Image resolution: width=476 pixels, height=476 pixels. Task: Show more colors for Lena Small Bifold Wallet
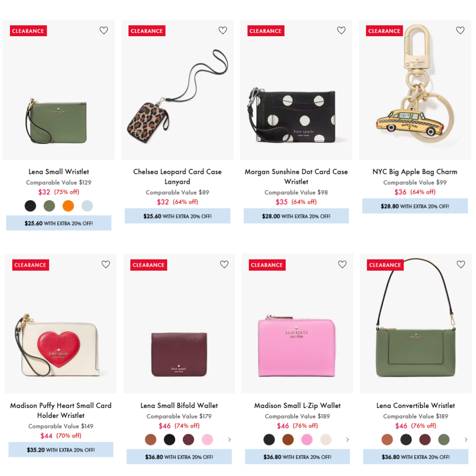tap(229, 439)
